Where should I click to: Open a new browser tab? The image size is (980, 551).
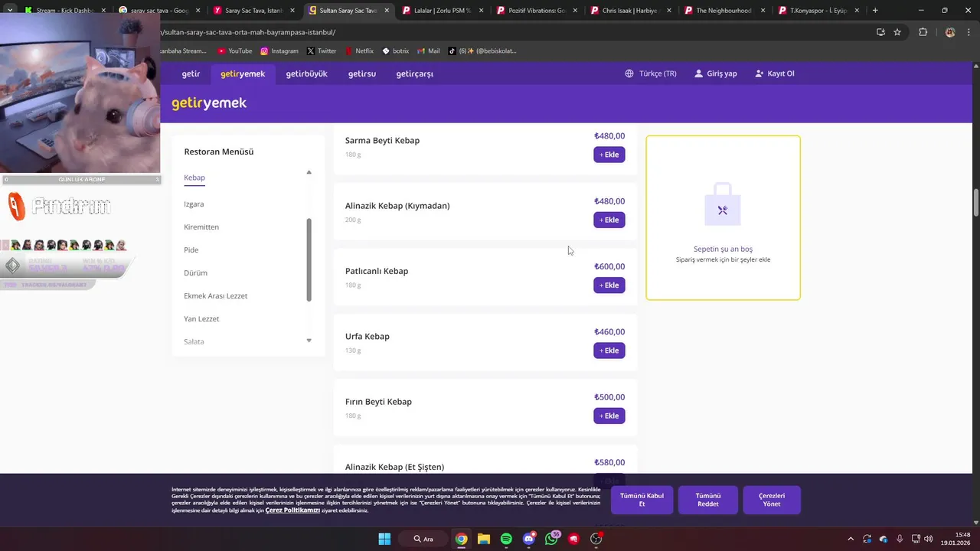point(875,11)
